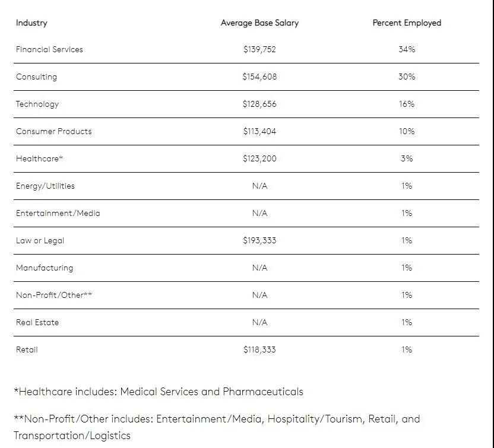Click the Consumer Products row label
Screen dimensions: 494x448
pos(53,131)
